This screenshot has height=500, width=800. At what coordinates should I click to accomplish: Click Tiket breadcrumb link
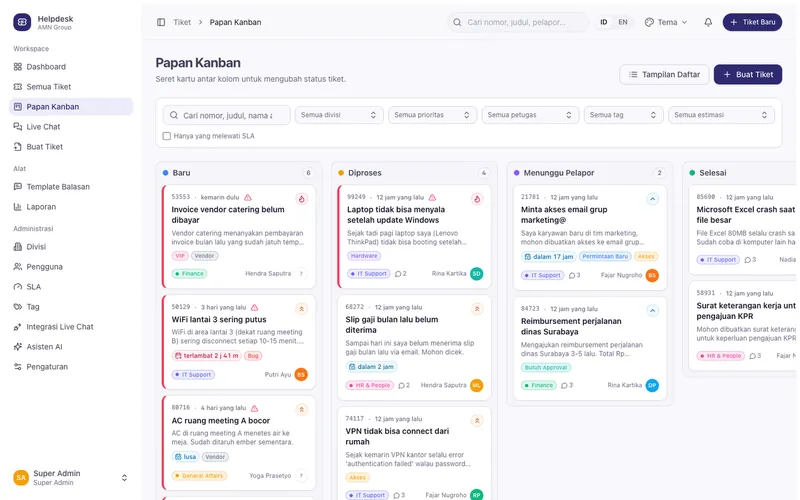pos(182,22)
